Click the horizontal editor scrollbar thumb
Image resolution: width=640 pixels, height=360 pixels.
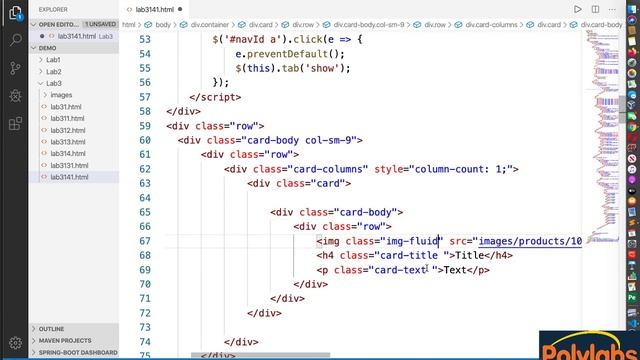[x=260, y=355]
